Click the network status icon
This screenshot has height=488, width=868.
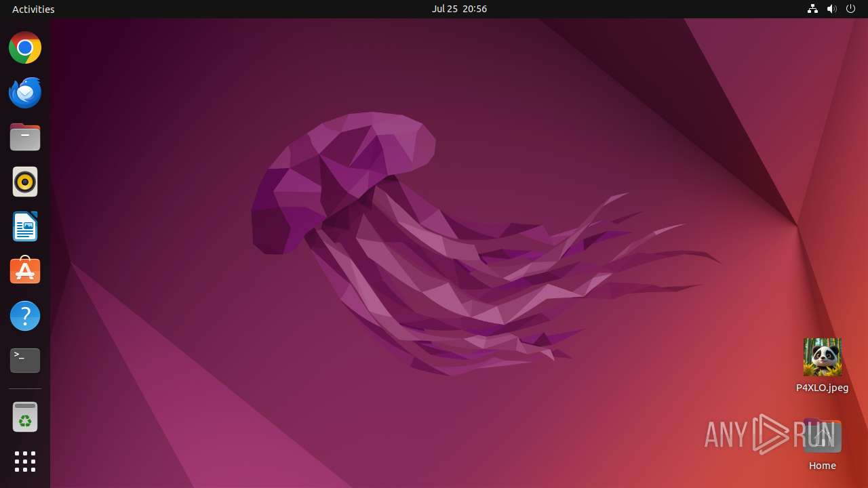812,9
